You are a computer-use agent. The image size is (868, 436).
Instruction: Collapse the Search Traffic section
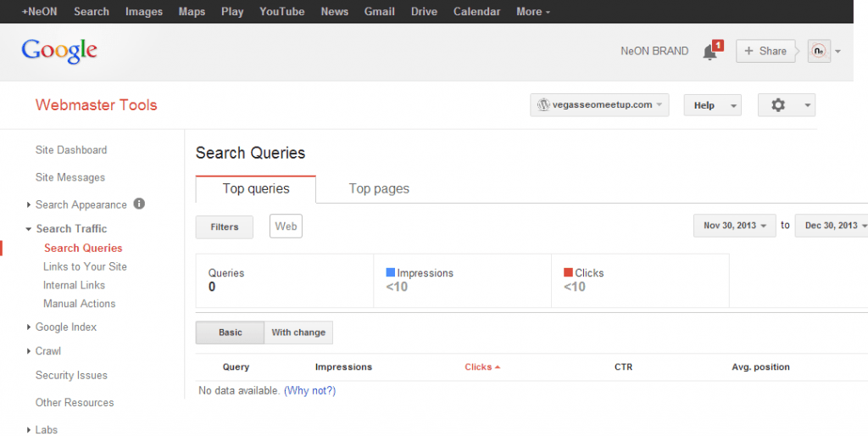pos(28,229)
